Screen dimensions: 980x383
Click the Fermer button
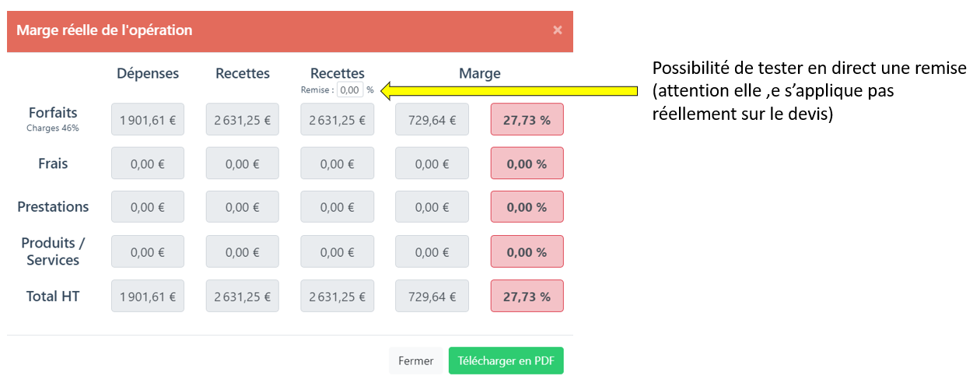[x=415, y=361]
